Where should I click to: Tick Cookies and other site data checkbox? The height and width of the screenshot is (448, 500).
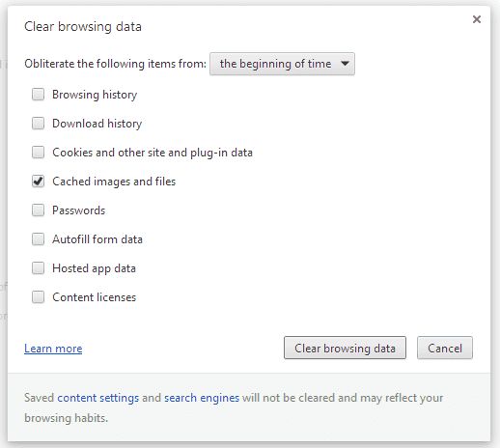pos(38,153)
